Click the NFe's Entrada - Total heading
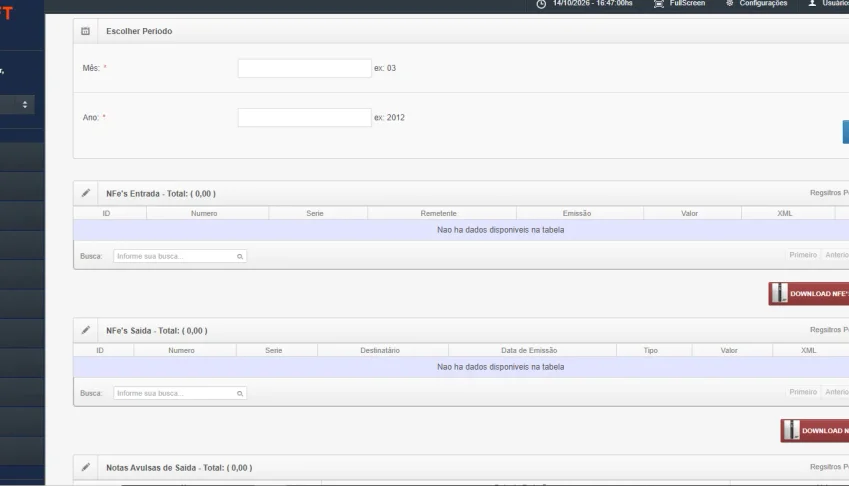Image resolution: width=849 pixels, height=486 pixels. 161,194
